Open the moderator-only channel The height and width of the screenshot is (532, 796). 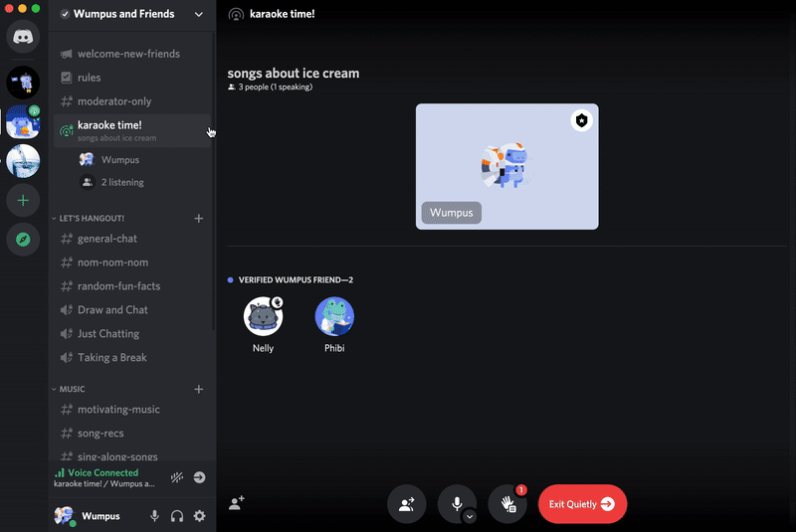click(x=132, y=101)
